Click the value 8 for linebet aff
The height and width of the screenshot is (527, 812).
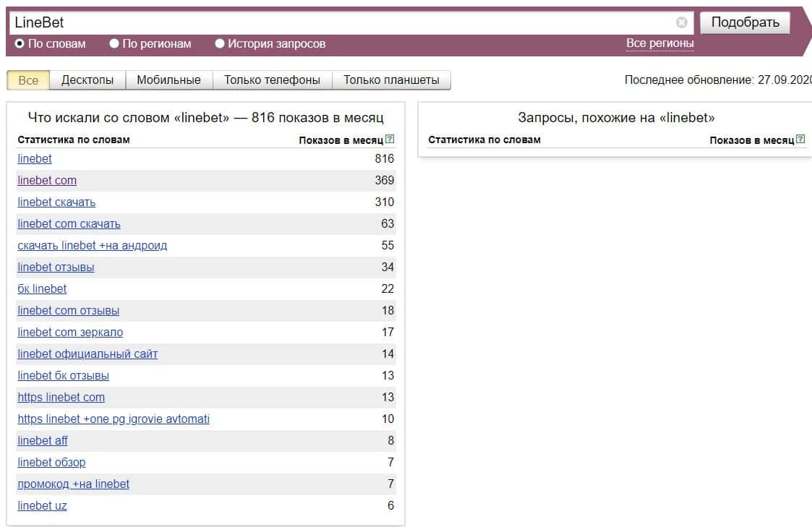(x=390, y=441)
